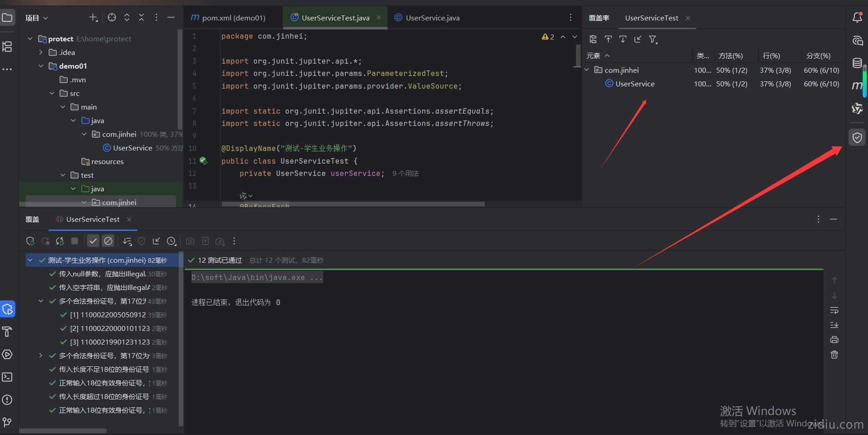Open the Coverage tool window shield icon
Screen dimensions: 868x435
pyautogui.click(x=857, y=138)
